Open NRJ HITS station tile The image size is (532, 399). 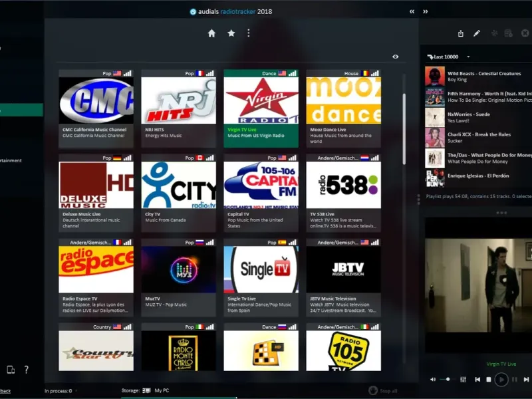point(178,108)
